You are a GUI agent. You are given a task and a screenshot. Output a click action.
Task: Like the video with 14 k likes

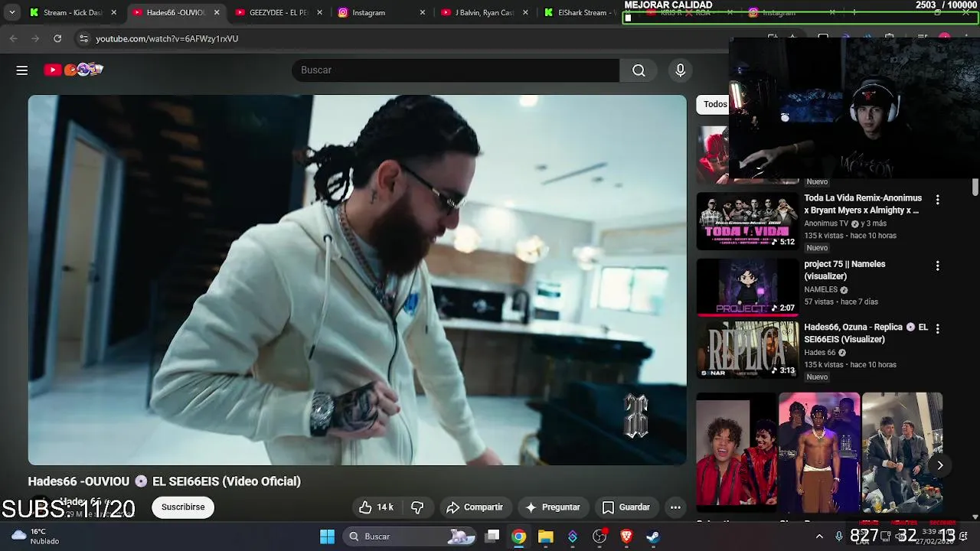coord(377,507)
